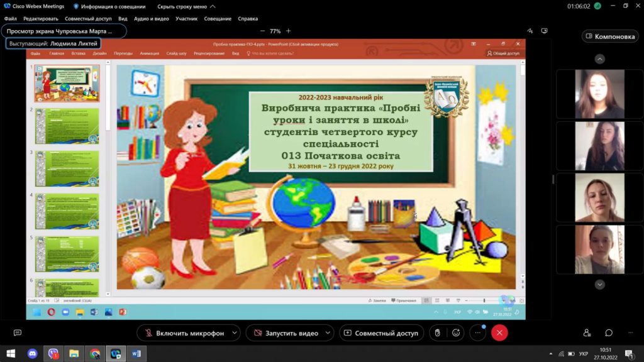Unmute with Включить микрофон button
The width and height of the screenshot is (644, 362).
click(183, 333)
